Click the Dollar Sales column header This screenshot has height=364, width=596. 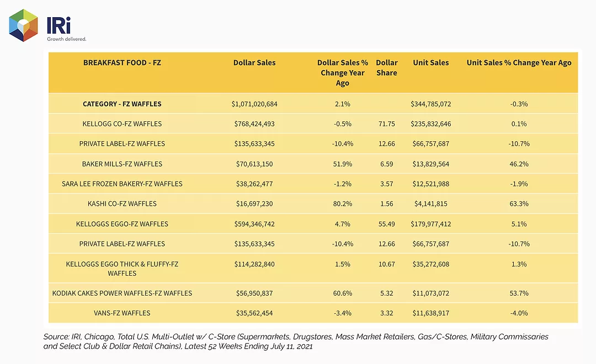click(x=254, y=63)
